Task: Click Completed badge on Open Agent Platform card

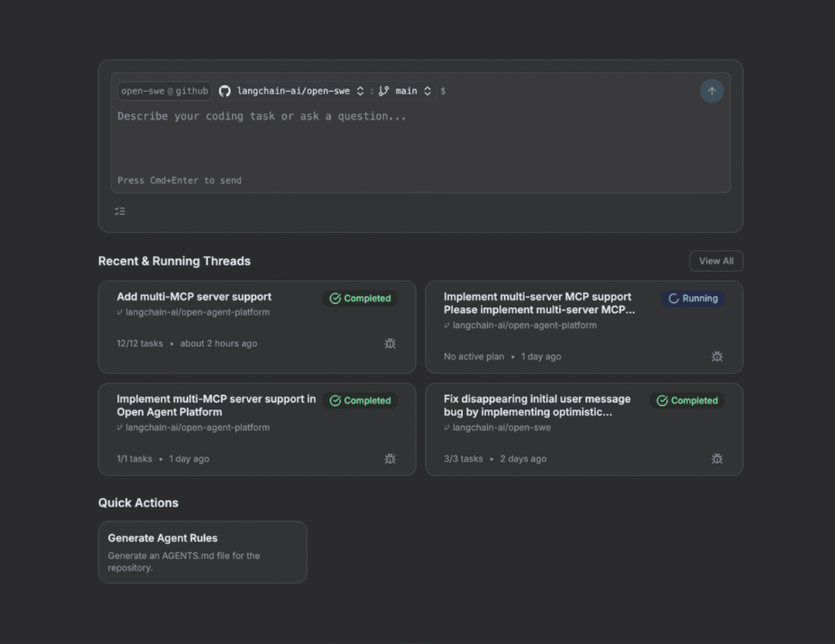Action: [360, 400]
